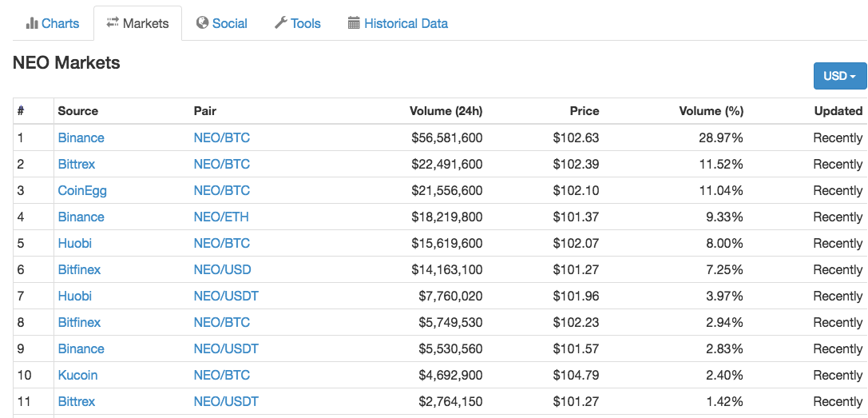This screenshot has width=868, height=418.
Task: Click the wrench icon on Tools tab
Action: coord(280,23)
